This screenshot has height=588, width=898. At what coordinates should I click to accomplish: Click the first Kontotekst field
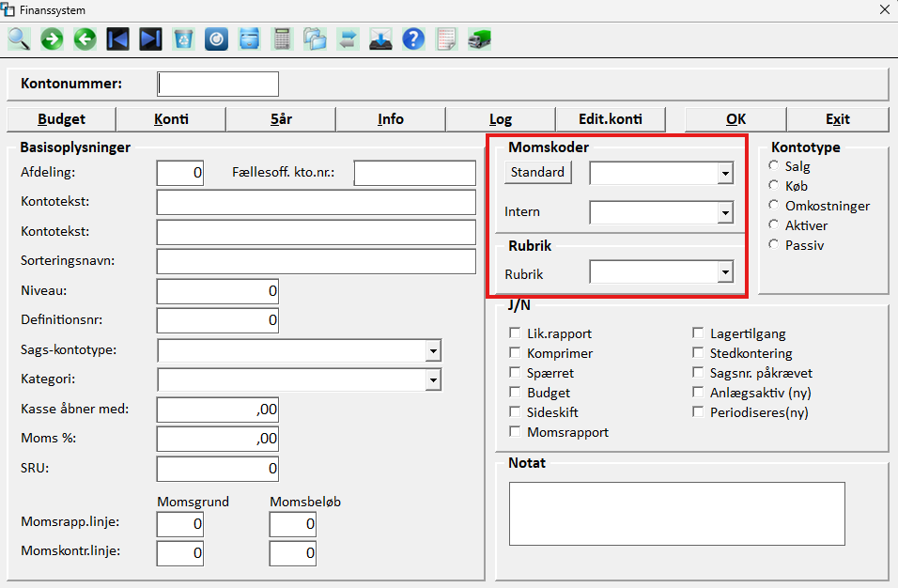point(317,203)
